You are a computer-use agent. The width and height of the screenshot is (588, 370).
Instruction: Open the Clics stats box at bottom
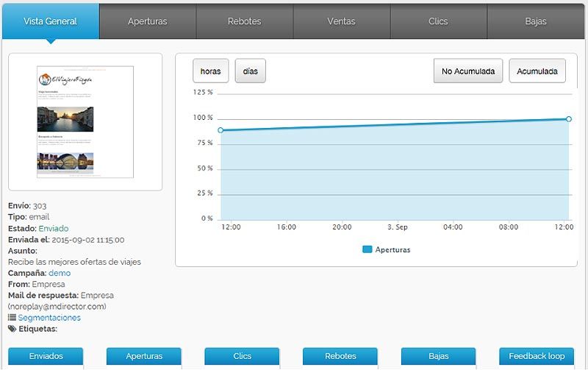point(243,356)
